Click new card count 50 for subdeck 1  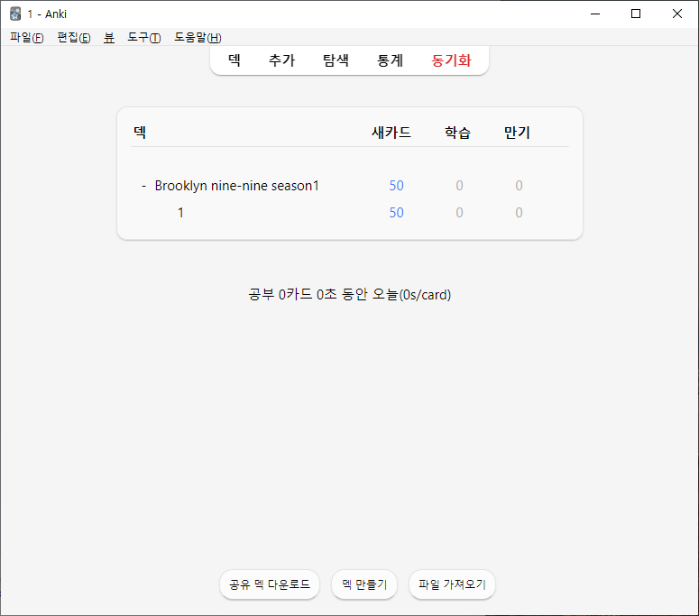click(396, 213)
